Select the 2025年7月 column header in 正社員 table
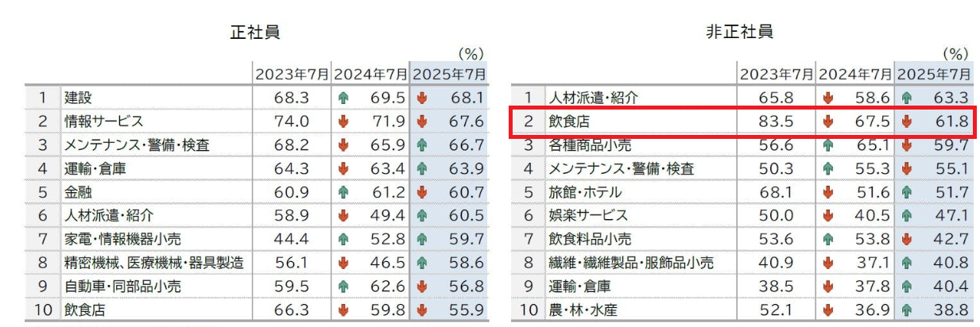 449,75
